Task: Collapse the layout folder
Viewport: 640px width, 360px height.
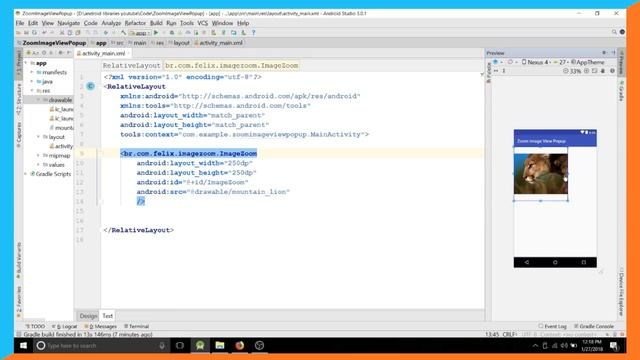Action: coord(38,137)
